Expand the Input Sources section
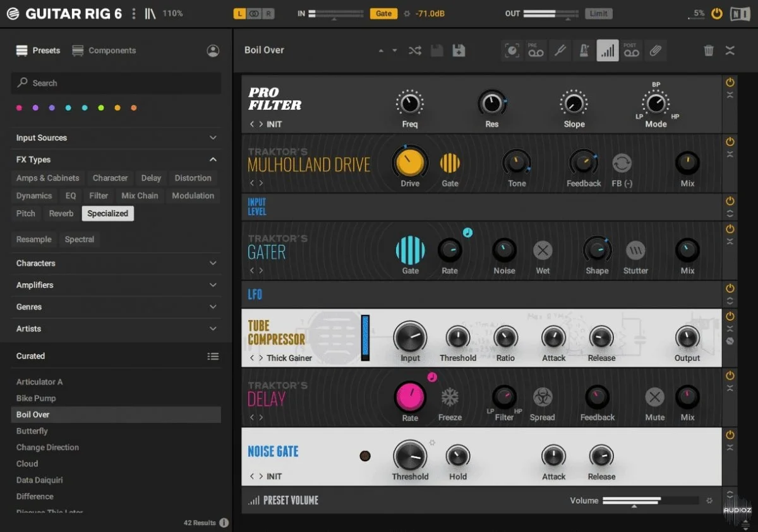Viewport: 758px width, 532px height. tap(213, 138)
